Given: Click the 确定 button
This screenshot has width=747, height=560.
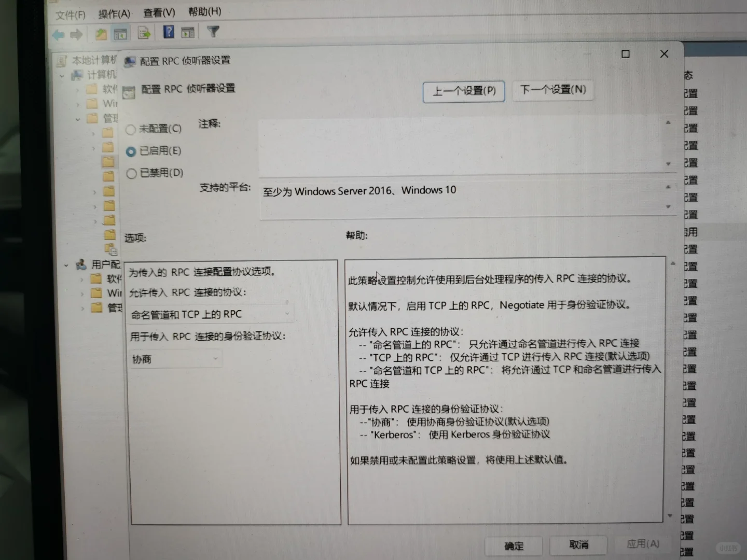Looking at the screenshot, I should pyautogui.click(x=513, y=545).
